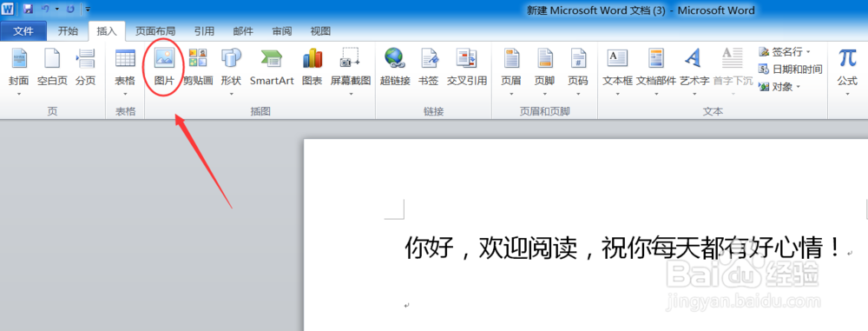Image resolution: width=868 pixels, height=331 pixels.
Task: Expand the 文本框 dropdown arrow
Action: coord(617,94)
